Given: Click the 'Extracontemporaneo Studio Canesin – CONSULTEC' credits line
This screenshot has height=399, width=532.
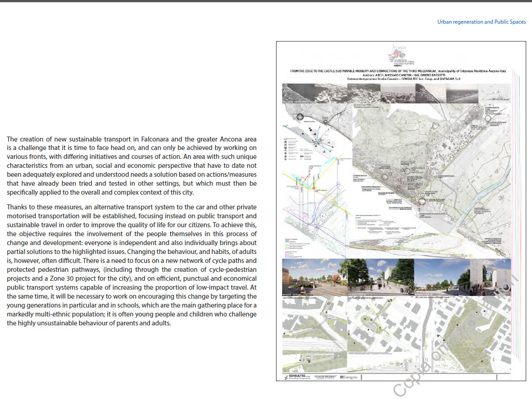Looking at the screenshot, I should coord(404,79).
